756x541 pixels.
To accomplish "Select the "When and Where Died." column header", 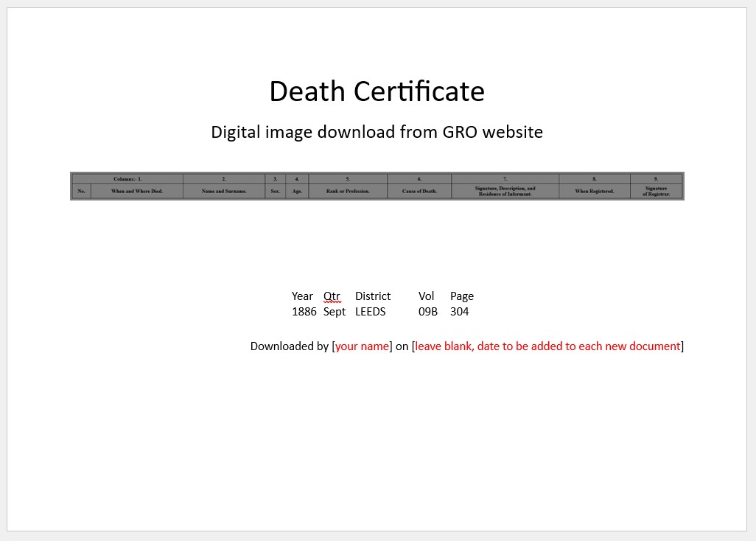I will 136,192.
